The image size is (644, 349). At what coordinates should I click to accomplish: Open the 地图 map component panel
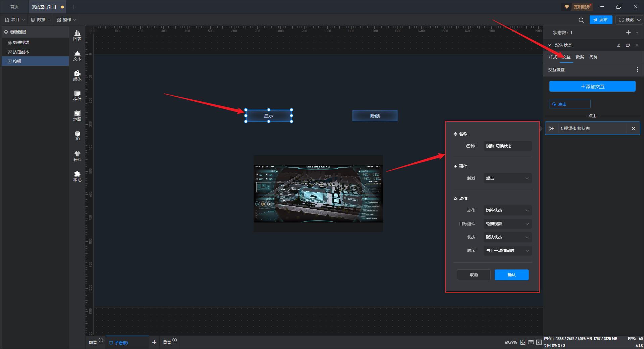(x=77, y=116)
